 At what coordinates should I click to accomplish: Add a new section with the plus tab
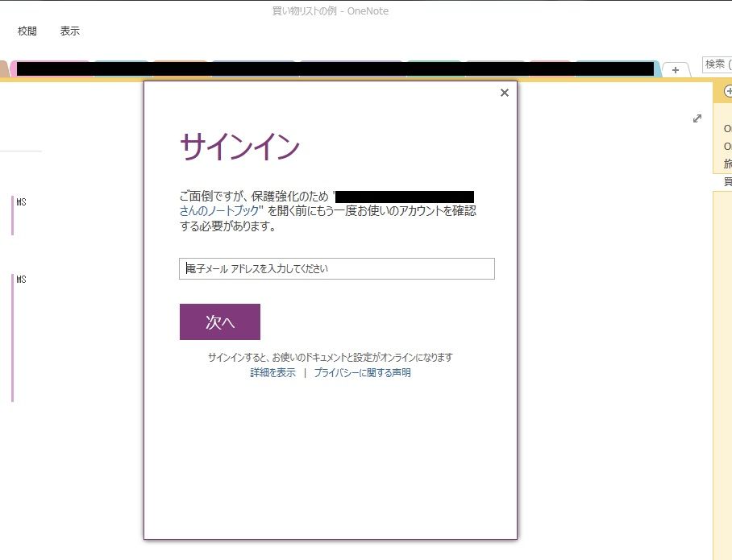click(675, 70)
